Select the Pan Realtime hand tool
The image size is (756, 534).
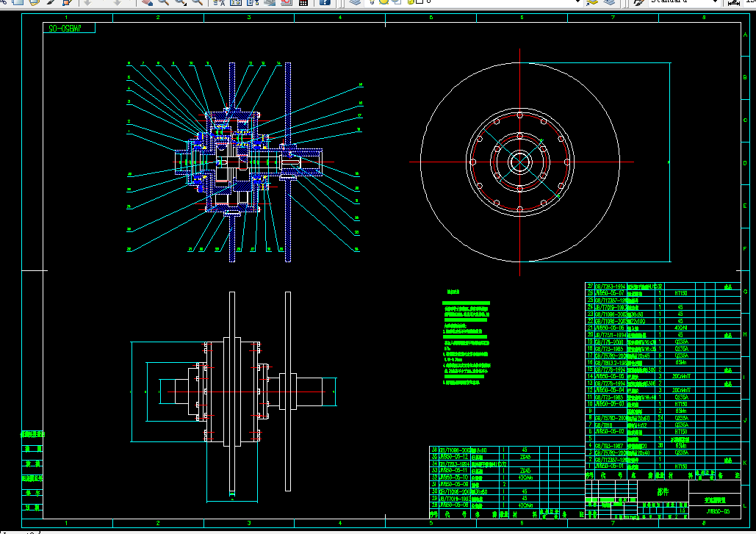point(147,2)
